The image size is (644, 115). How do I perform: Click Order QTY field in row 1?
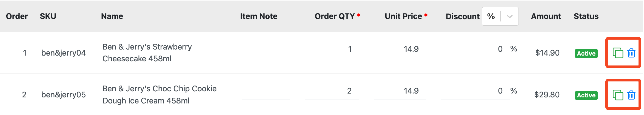(x=332, y=50)
